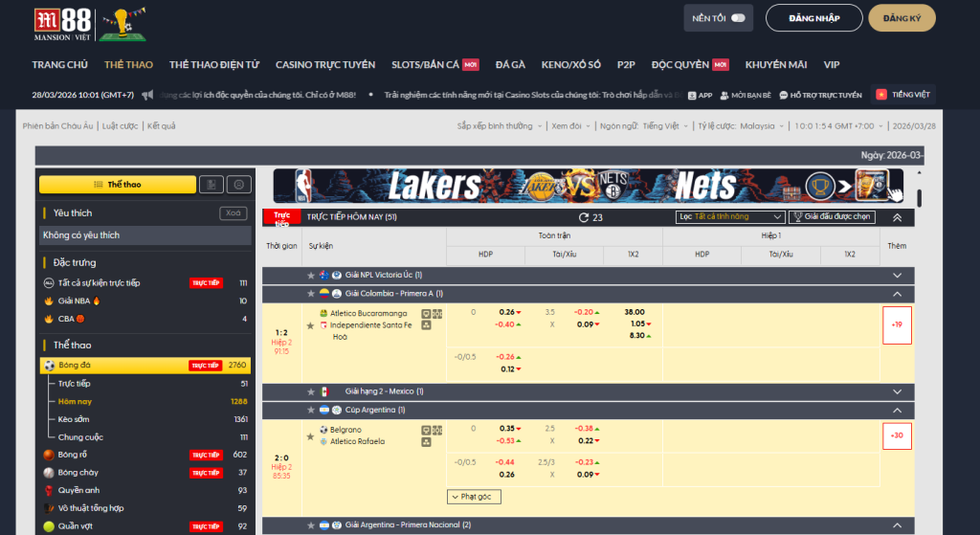Image resolution: width=980 pixels, height=535 pixels.
Task: Open the APP download icon link
Action: click(700, 95)
